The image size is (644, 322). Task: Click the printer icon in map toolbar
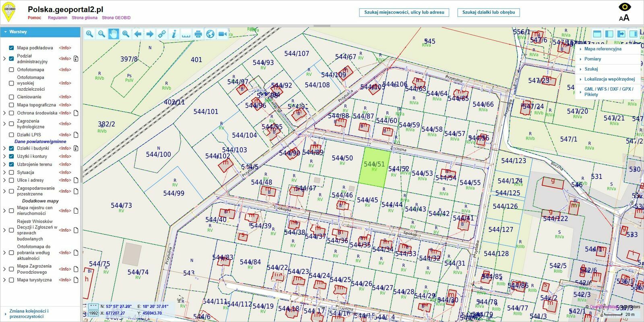point(198,34)
